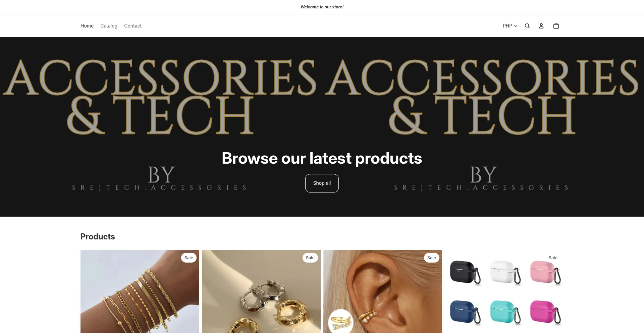Open the black AirPods case image
Image resolution: width=644 pixels, height=333 pixels.
(465, 272)
